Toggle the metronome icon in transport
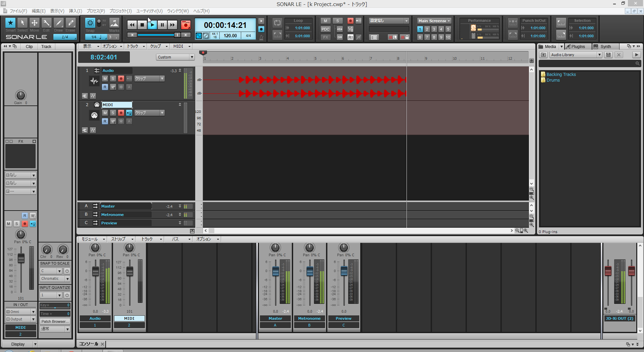Viewport: 644px width, 352px height. (261, 37)
